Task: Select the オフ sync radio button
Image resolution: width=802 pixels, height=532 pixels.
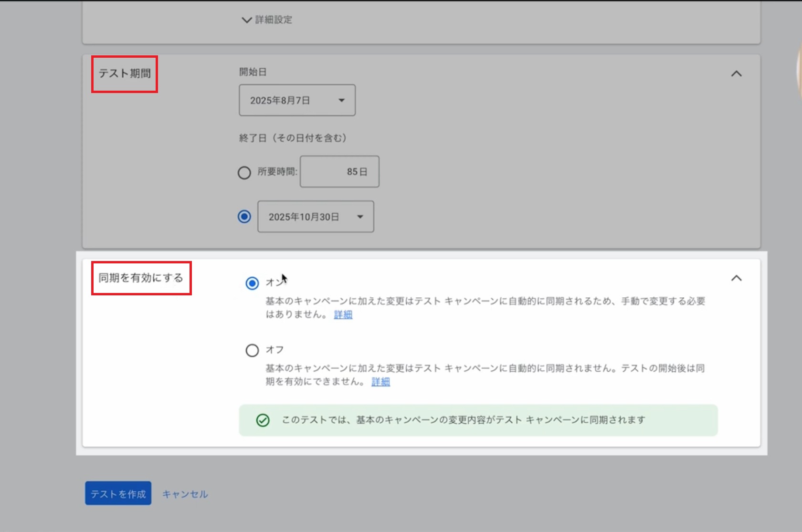Action: 252,351
